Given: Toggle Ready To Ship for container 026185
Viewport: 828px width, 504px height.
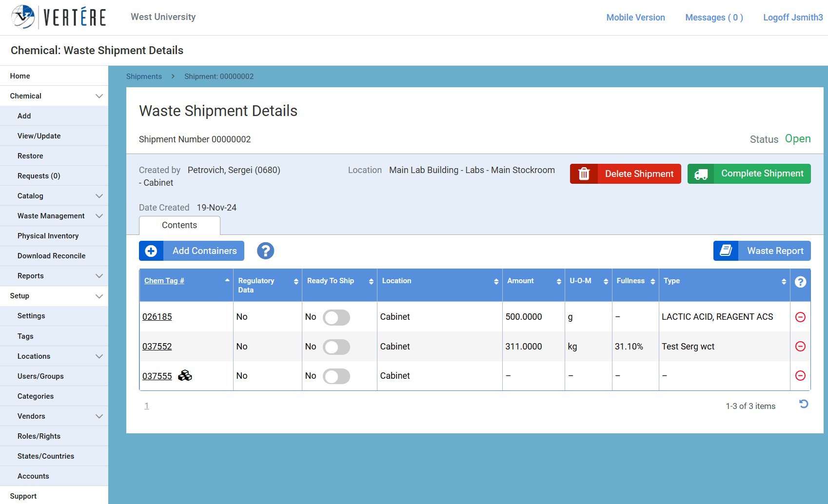Looking at the screenshot, I should 336,317.
